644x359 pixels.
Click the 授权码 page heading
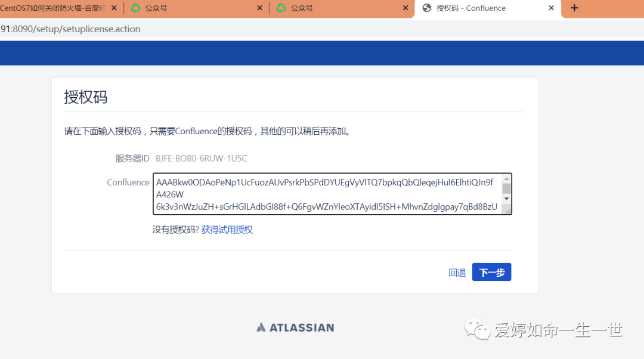85,97
